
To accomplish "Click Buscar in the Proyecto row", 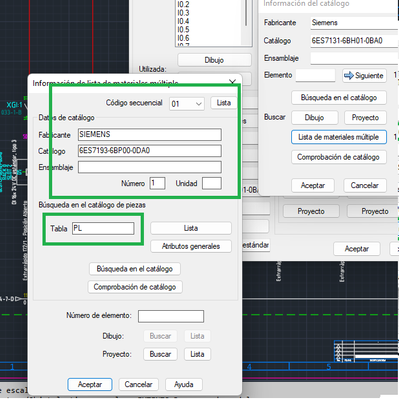I will click(160, 354).
